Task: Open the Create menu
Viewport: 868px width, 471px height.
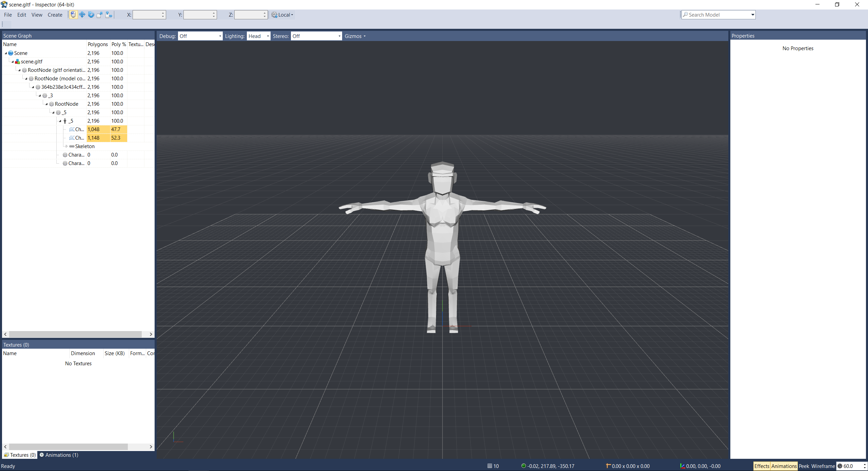Action: coord(55,15)
